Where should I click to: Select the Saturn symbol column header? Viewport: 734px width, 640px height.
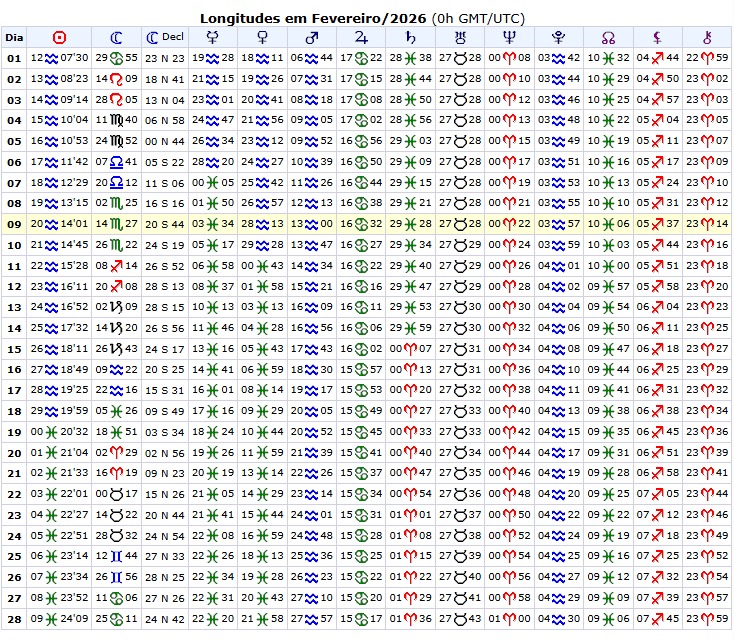[x=410, y=38]
